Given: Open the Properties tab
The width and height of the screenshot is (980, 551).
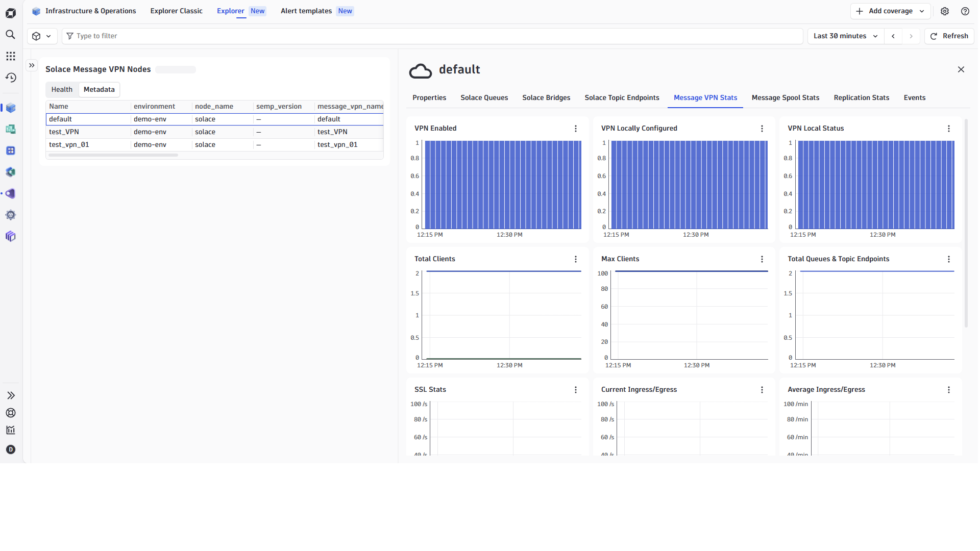Looking at the screenshot, I should tap(429, 98).
